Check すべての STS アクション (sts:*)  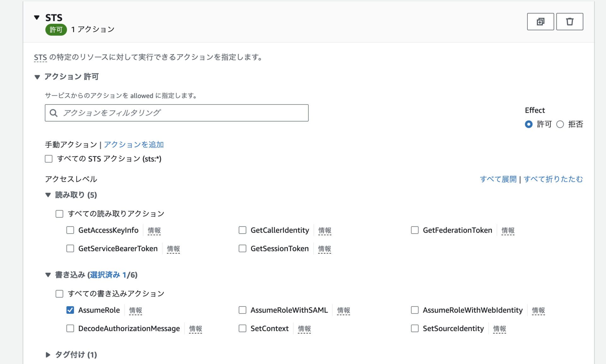tap(49, 159)
